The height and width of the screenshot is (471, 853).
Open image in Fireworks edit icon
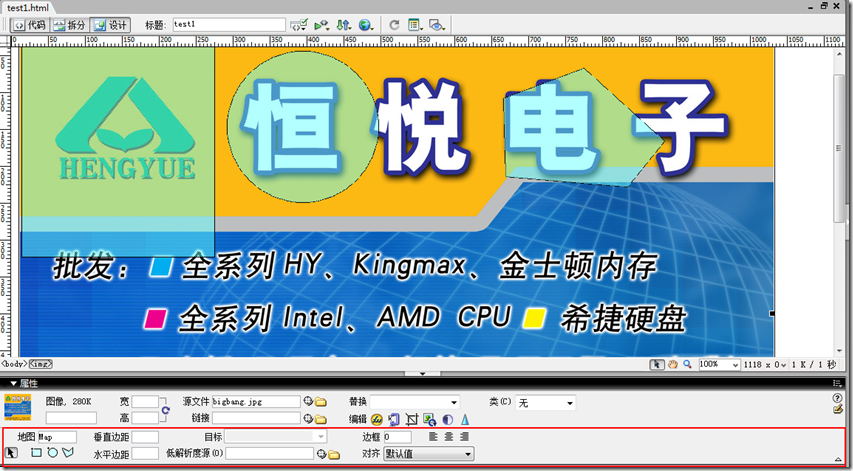377,419
